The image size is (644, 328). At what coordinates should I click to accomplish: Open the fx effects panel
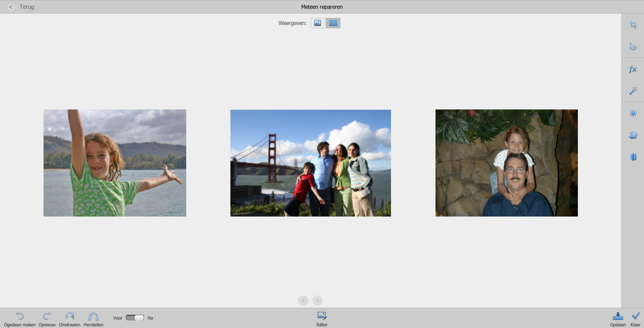633,69
